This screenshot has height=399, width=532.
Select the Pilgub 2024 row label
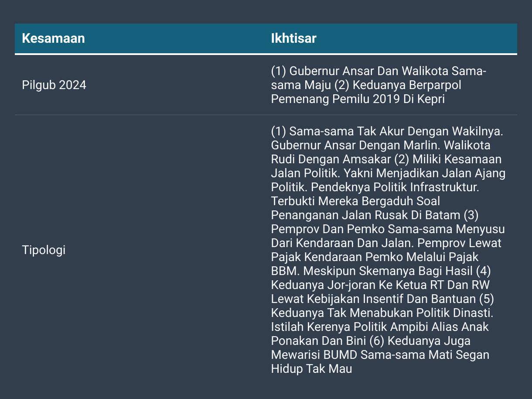(54, 85)
